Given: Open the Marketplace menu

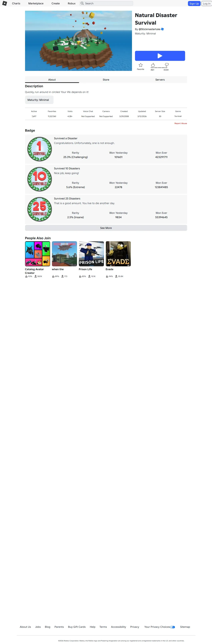Looking at the screenshot, I should click(36, 4).
